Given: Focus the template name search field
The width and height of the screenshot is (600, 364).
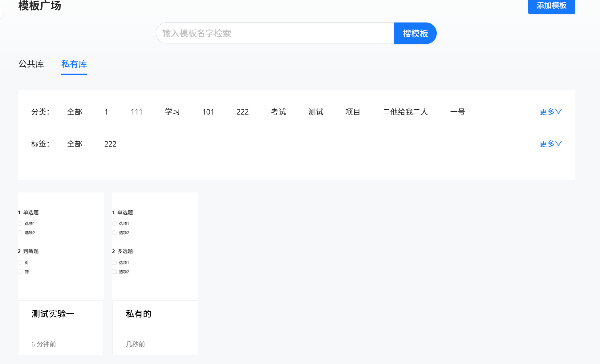Looking at the screenshot, I should (x=275, y=33).
